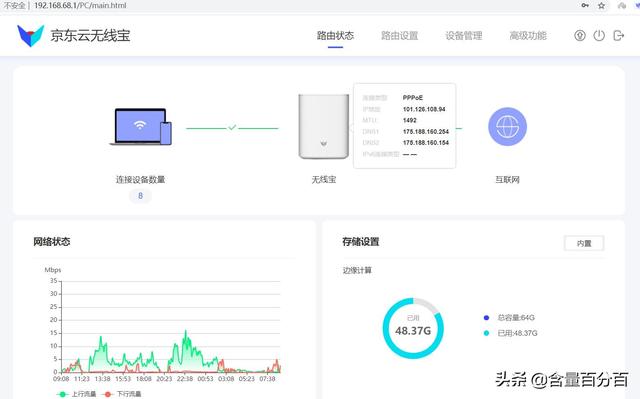Click the PPPoE connection type value
This screenshot has height=399, width=640.
413,98
